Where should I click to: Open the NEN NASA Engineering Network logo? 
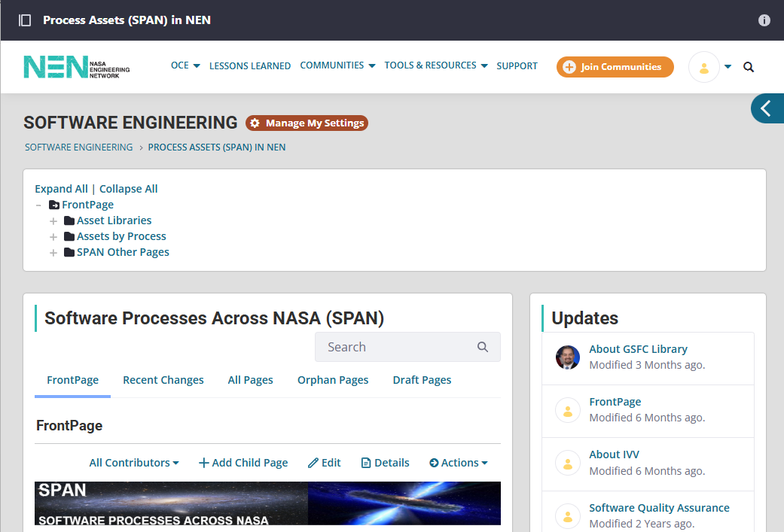tap(76, 67)
